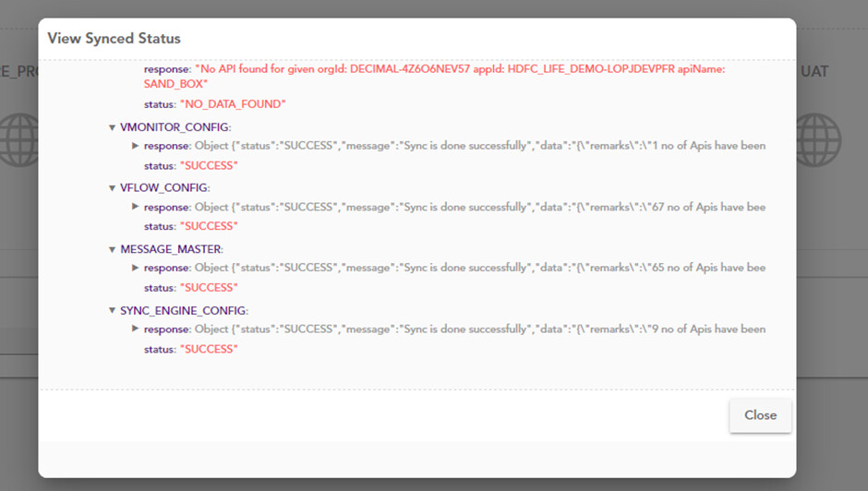Collapse the VFLOW_CONFIG tree node arrow
This screenshot has height=491, width=868.
click(x=113, y=188)
